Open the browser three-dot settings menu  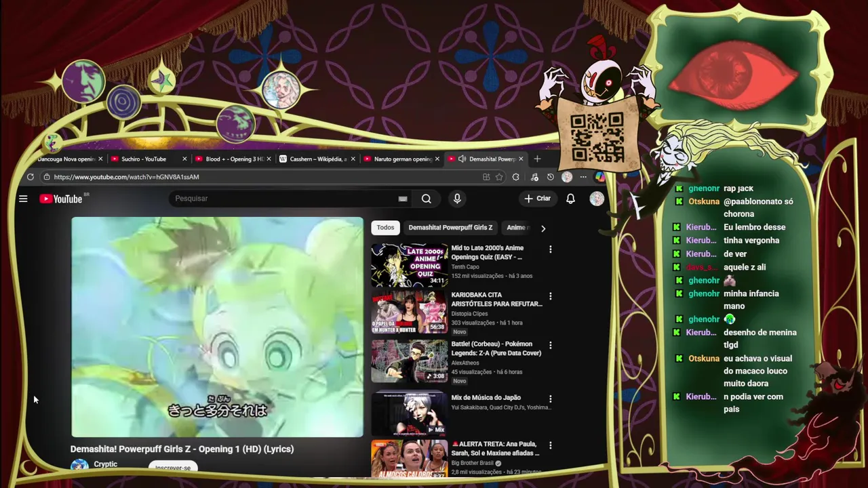[x=583, y=177]
